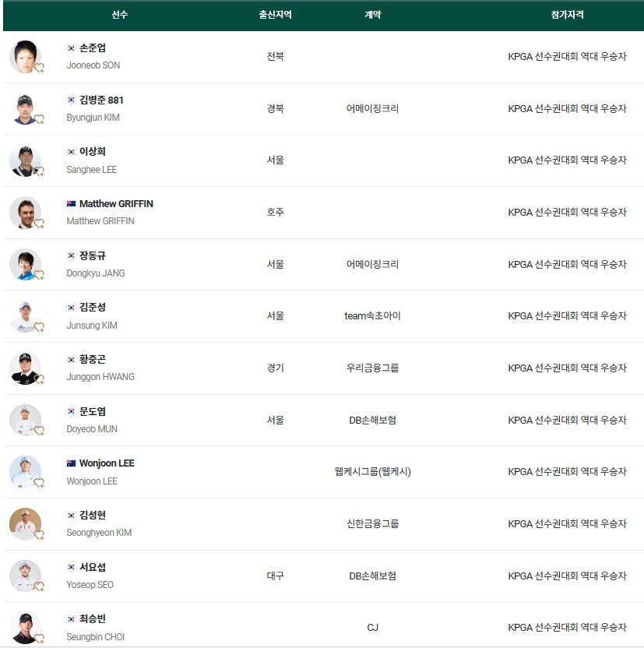This screenshot has height=648, width=644.
Task: Click English name Jooneob SON
Action: point(93,65)
